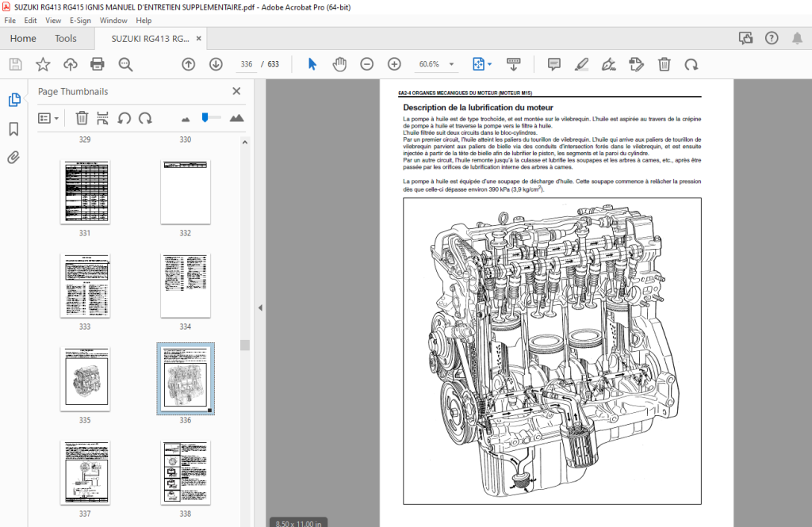Select page 335 engine thumbnail
The height and width of the screenshot is (527, 812).
(85, 380)
